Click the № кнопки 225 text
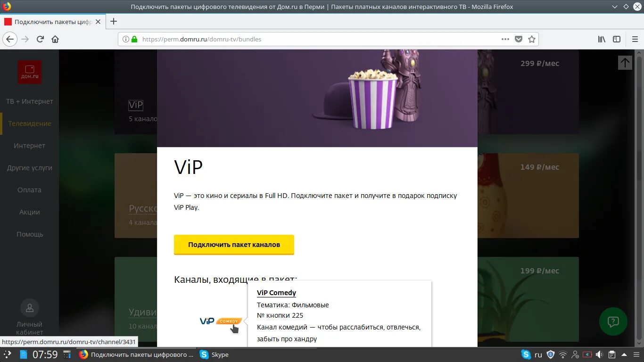The height and width of the screenshot is (362, 644). point(280,315)
